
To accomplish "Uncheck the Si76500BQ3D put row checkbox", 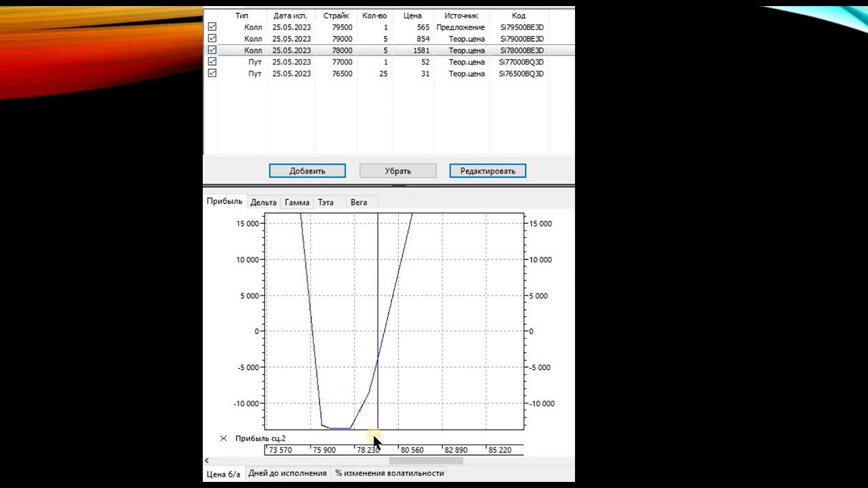I will (x=212, y=73).
